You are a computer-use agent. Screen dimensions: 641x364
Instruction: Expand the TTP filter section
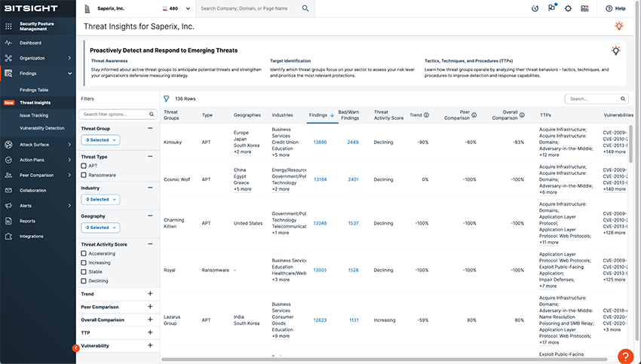click(150, 332)
